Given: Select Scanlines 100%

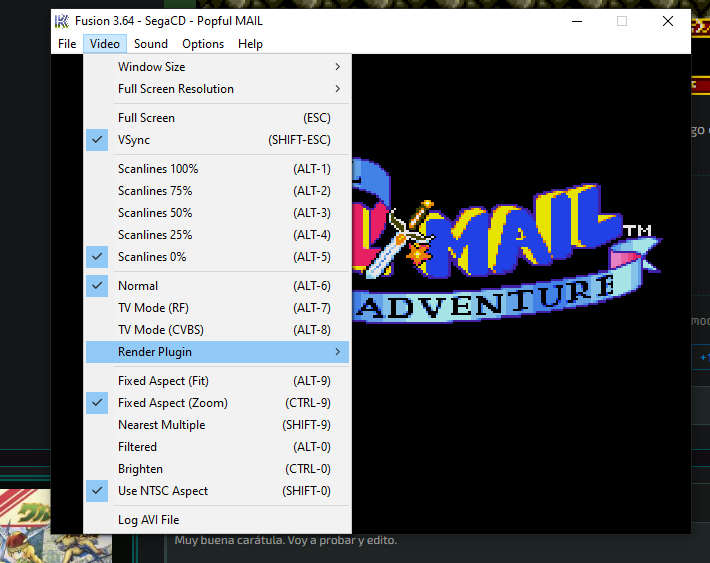Looking at the screenshot, I should point(217,169).
